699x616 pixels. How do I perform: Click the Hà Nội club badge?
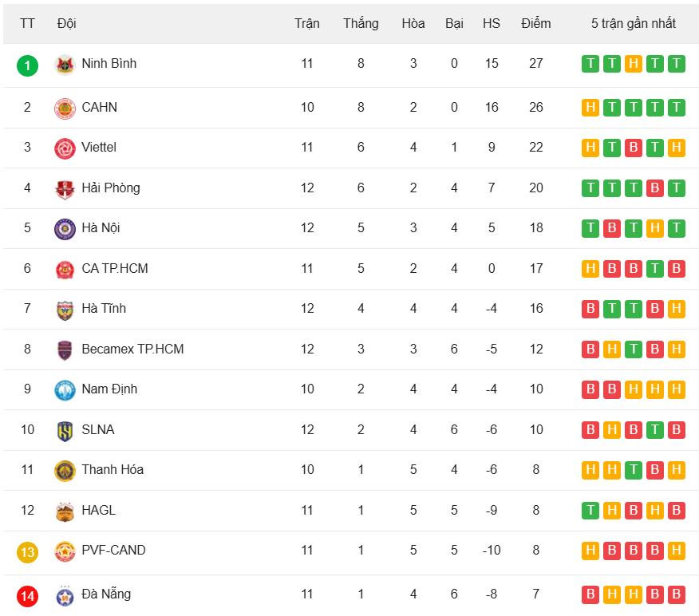(65, 229)
